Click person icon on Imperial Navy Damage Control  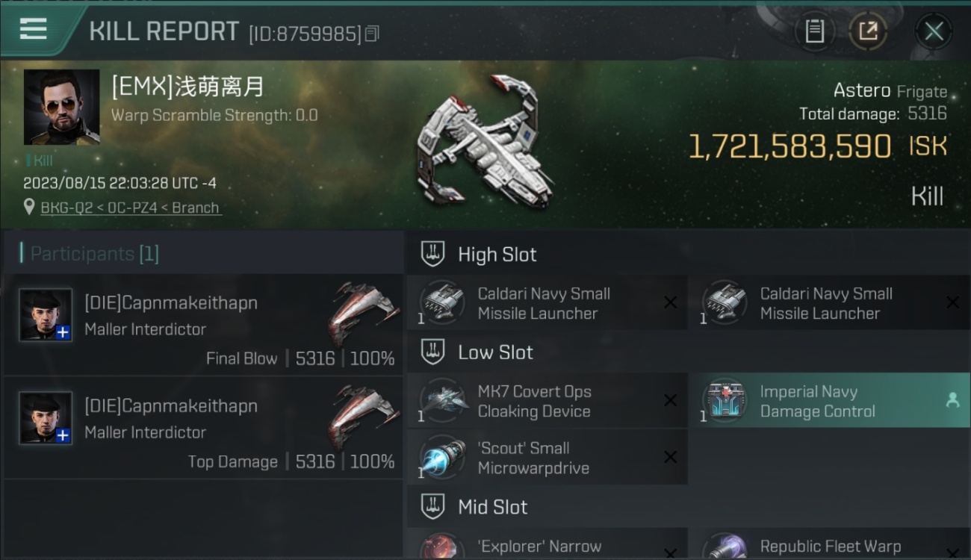point(952,401)
